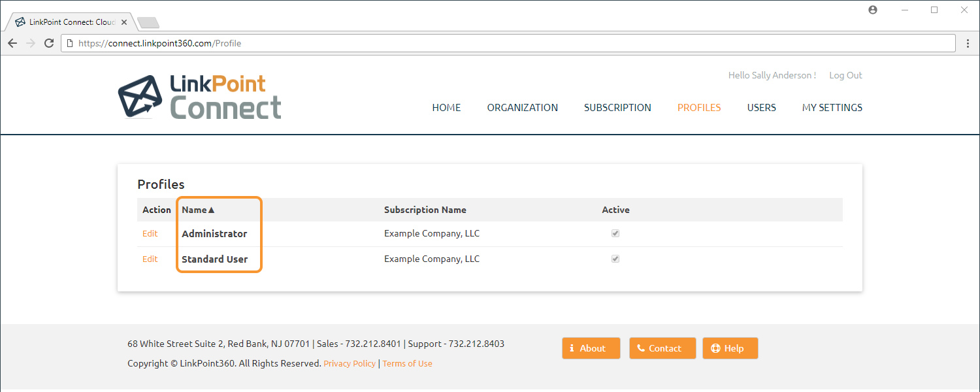Open the USERS menu item
980x392 pixels.
tap(762, 108)
